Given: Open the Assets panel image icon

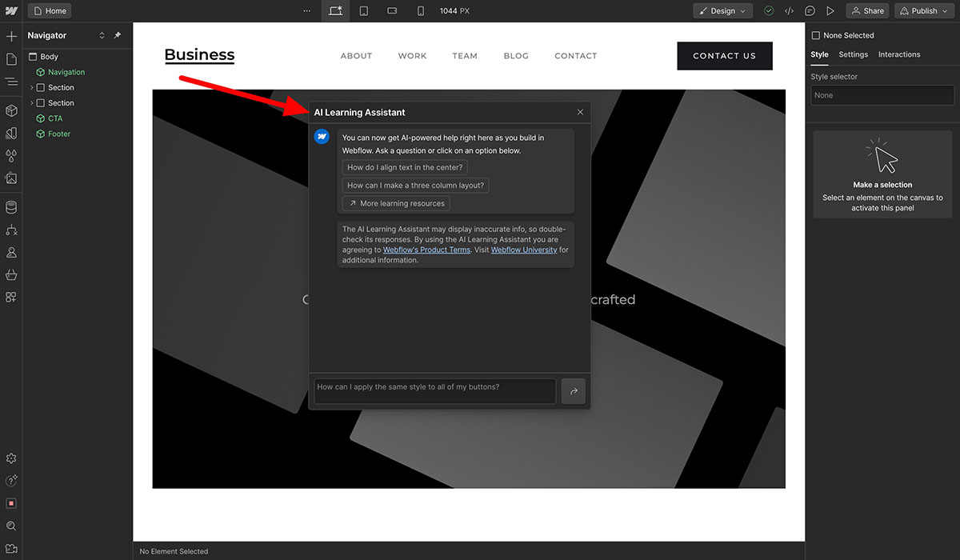Looking at the screenshot, I should pyautogui.click(x=11, y=178).
